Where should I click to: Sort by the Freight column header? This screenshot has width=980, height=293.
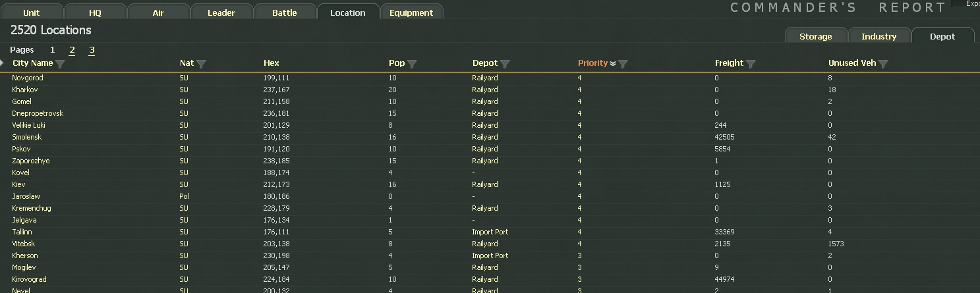point(729,63)
